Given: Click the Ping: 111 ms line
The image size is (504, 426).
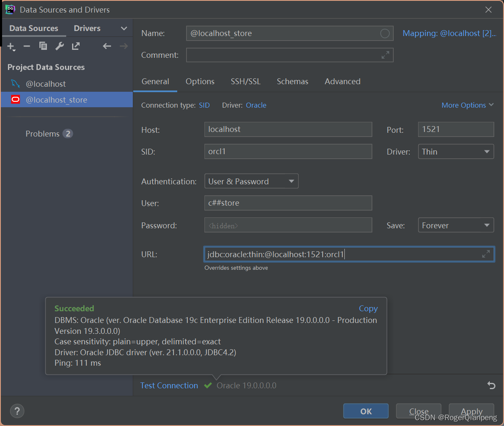Looking at the screenshot, I should [x=78, y=363].
